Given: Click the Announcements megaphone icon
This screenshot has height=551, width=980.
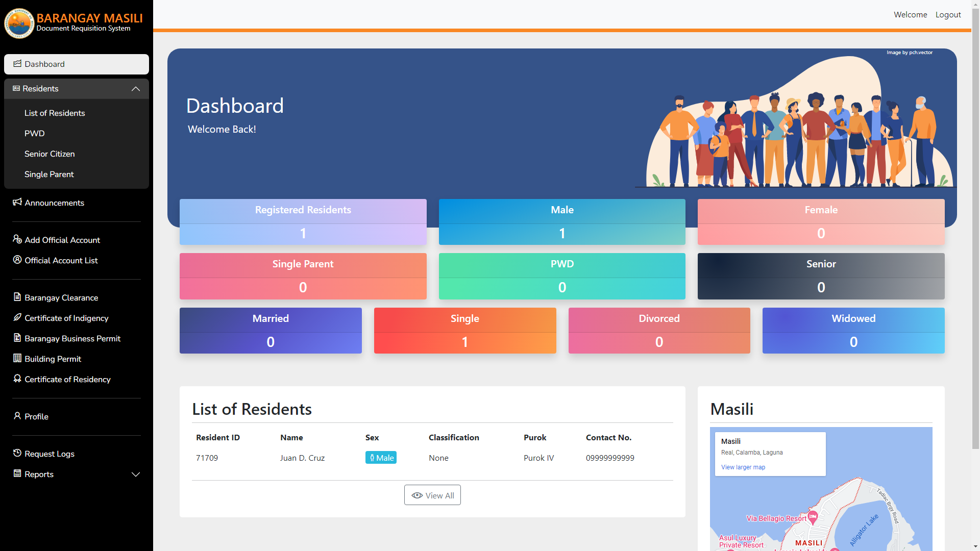Looking at the screenshot, I should [17, 202].
